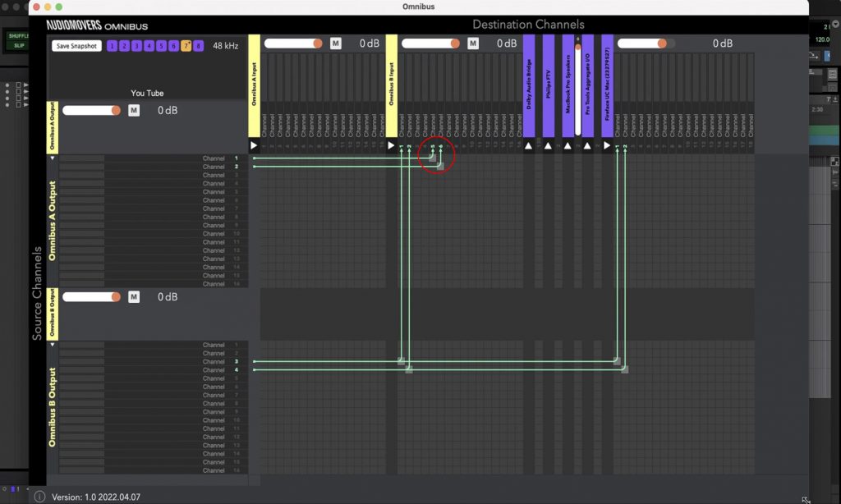Image resolution: width=841 pixels, height=504 pixels.
Task: Click the vertical MacBook Pro Speakers volume slider
Action: tap(577, 89)
